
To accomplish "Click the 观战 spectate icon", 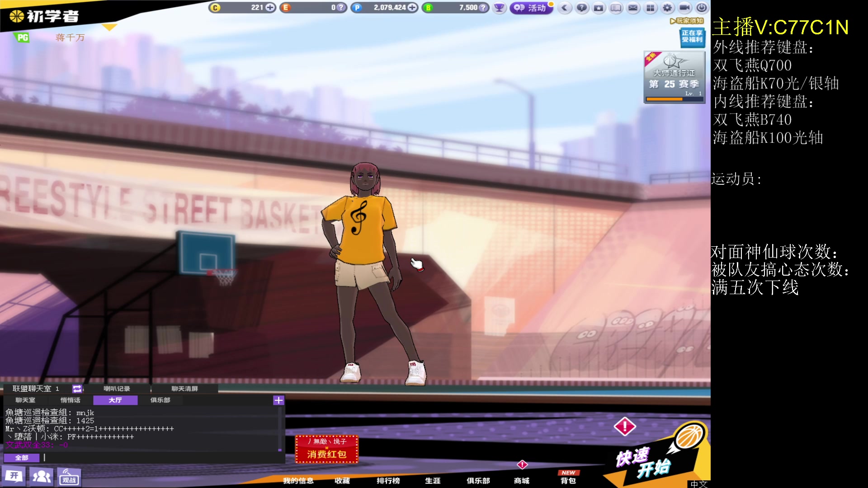I will (x=69, y=477).
